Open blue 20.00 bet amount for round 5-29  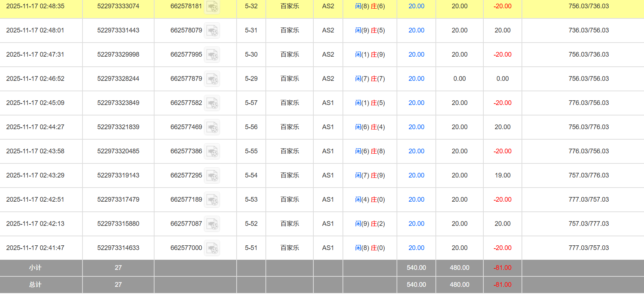pyautogui.click(x=416, y=79)
